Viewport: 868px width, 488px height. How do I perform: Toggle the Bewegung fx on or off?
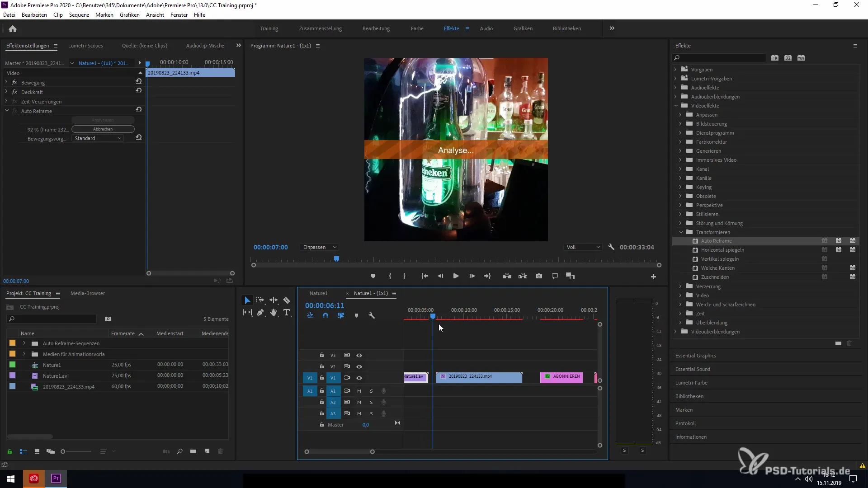(x=14, y=83)
